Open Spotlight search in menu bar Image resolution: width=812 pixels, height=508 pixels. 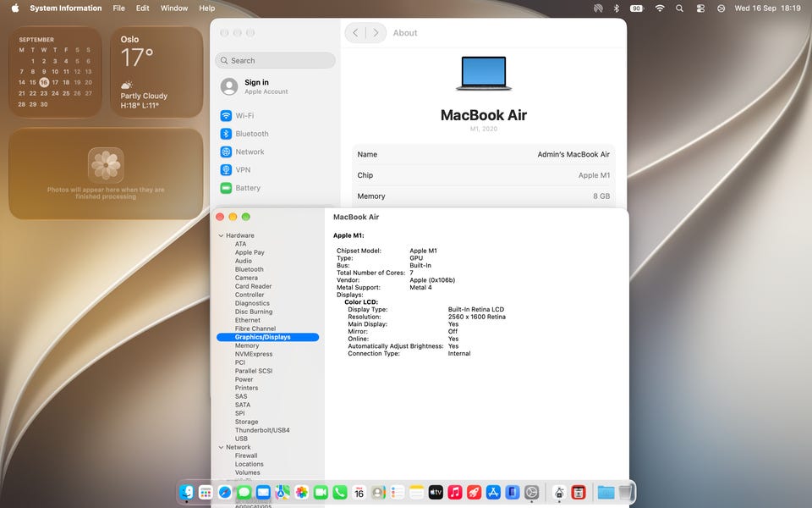[679, 8]
